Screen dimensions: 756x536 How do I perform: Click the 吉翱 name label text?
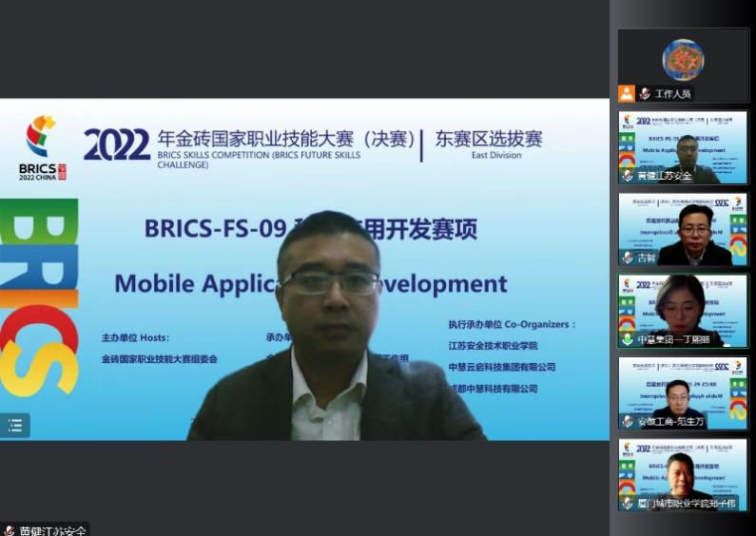(x=647, y=258)
